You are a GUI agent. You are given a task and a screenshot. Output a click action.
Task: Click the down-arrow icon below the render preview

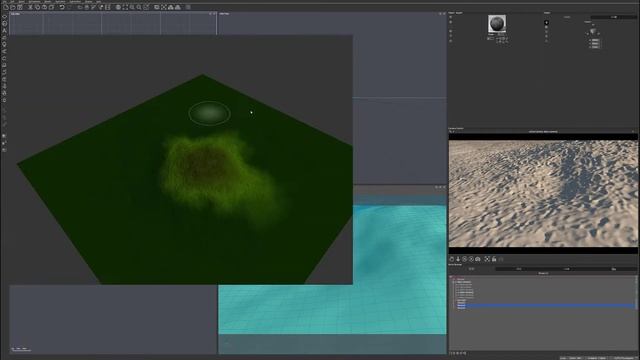coord(458,259)
